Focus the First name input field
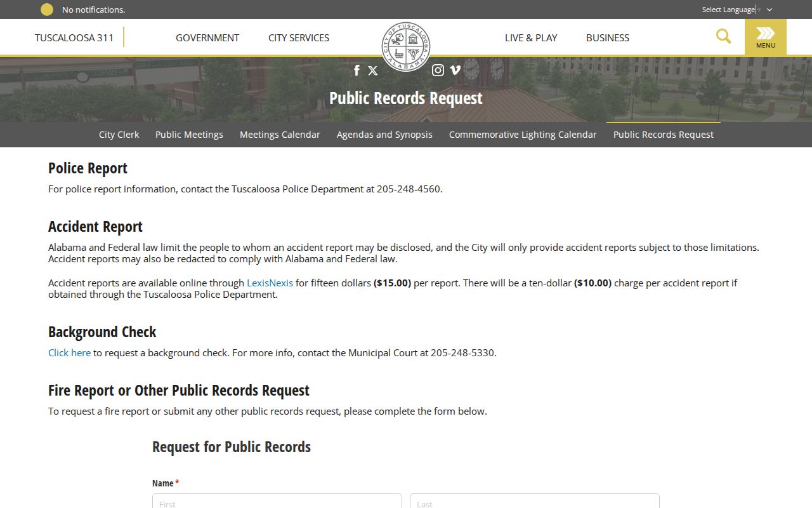 click(x=277, y=501)
